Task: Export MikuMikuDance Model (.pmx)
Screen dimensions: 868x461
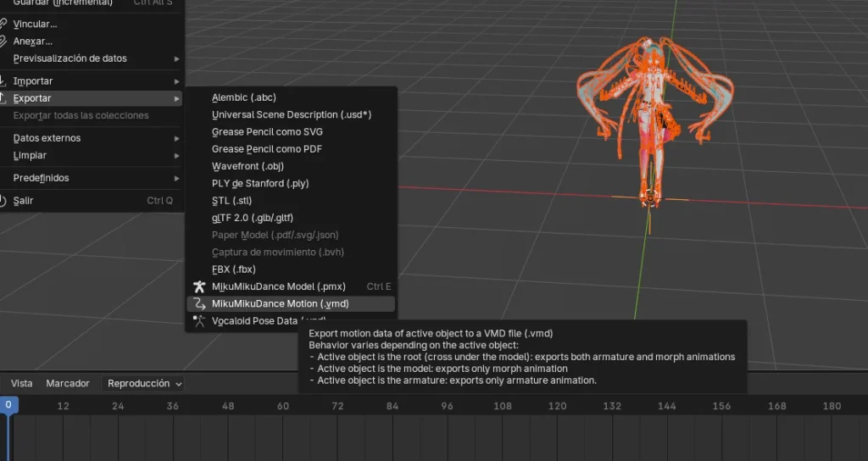Action: coord(292,286)
